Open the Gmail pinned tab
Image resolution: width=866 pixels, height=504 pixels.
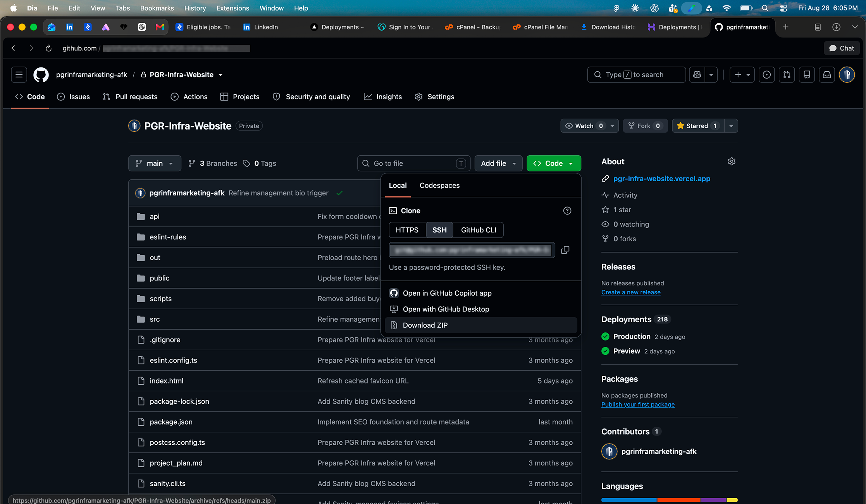click(x=160, y=27)
